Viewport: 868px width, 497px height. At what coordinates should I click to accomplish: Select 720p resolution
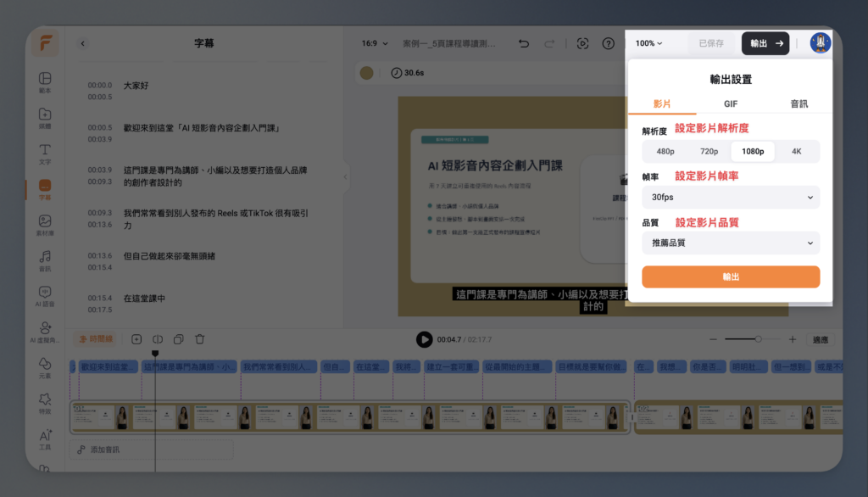(x=709, y=151)
